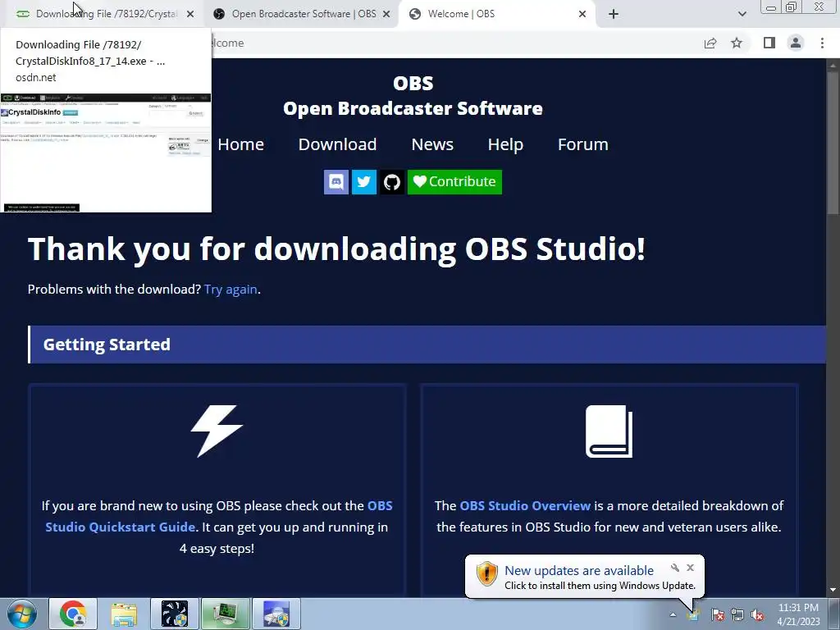Open the Help navigation link
Viewport: 840px width, 630px height.
coord(505,144)
